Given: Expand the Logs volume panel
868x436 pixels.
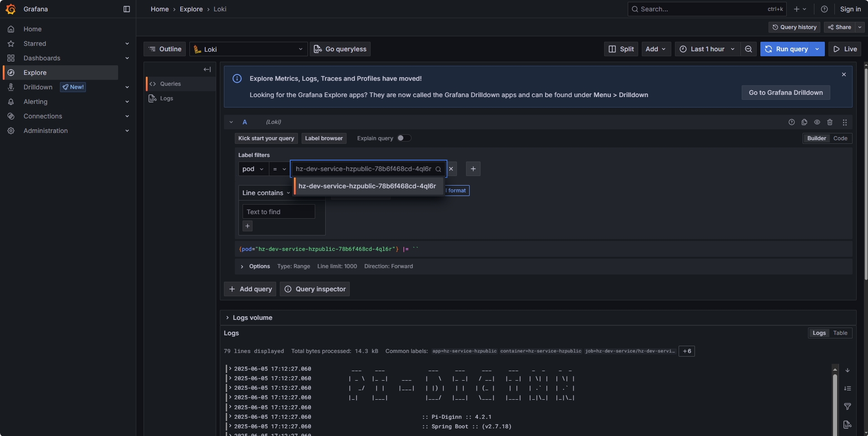Looking at the screenshot, I should pyautogui.click(x=228, y=318).
